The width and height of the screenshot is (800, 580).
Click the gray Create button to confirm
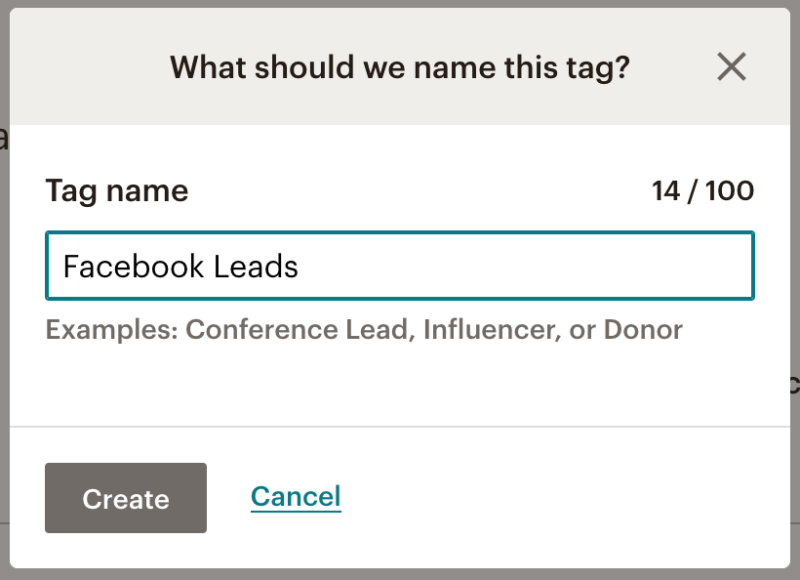click(x=125, y=498)
